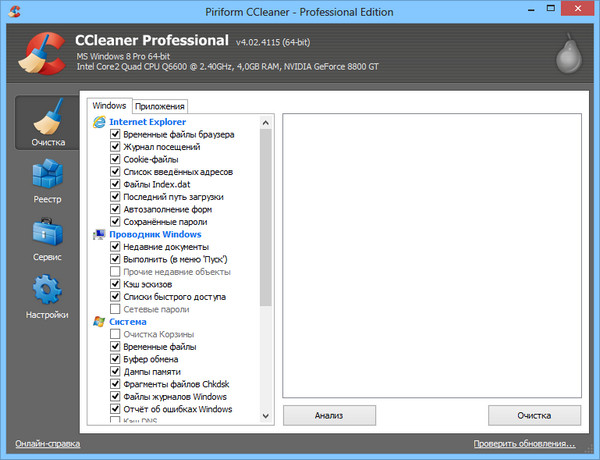Uncheck Cookie-файлы checkbox
Viewport: 600px width, 460px height.
[116, 159]
